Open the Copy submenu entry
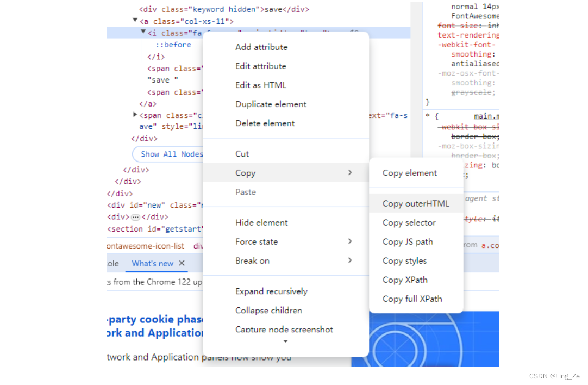This screenshot has height=385, width=588. [x=285, y=173]
